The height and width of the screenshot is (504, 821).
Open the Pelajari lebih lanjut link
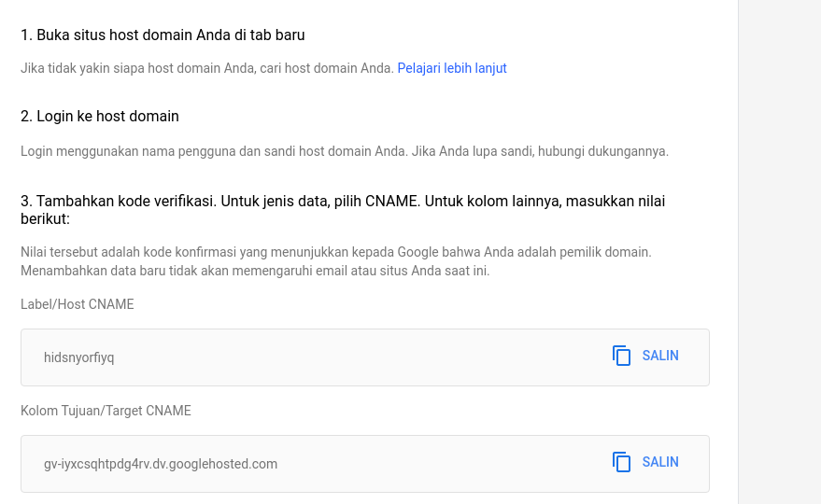coord(452,68)
